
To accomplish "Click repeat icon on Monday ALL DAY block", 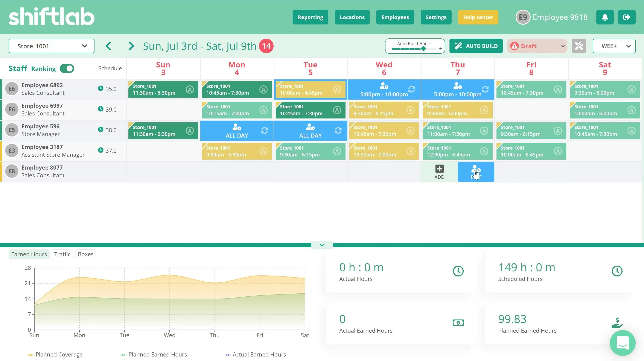I will (x=264, y=130).
